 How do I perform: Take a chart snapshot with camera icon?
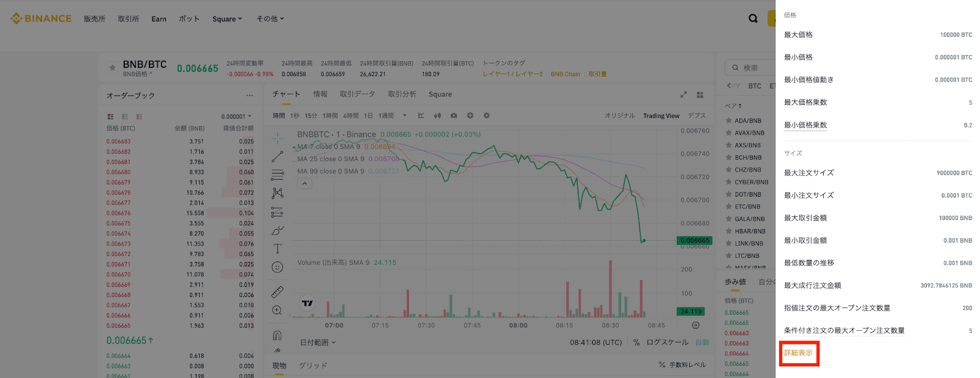coord(454,116)
